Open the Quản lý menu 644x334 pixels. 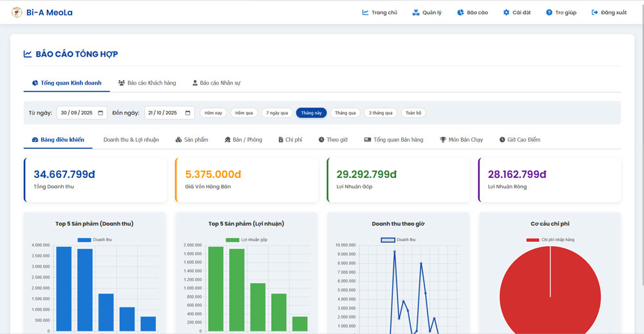pos(427,12)
